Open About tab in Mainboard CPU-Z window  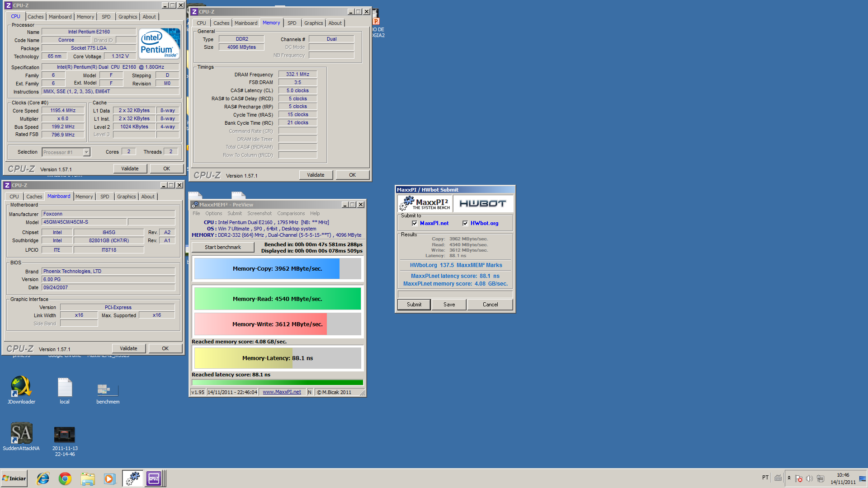click(148, 197)
